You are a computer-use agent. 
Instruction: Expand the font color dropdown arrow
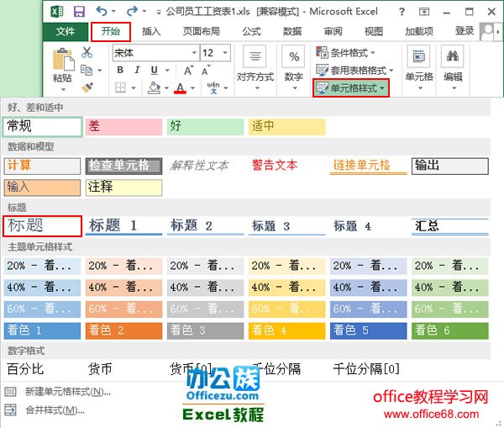192,87
